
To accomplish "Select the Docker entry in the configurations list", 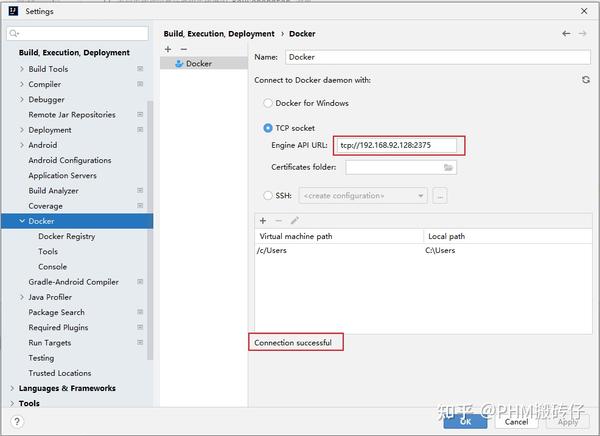I will coord(204,64).
